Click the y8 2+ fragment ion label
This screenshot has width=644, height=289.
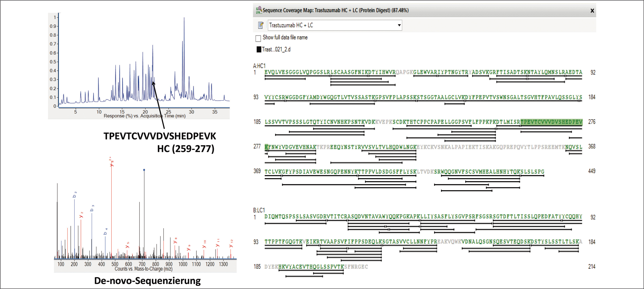[x=111, y=162]
